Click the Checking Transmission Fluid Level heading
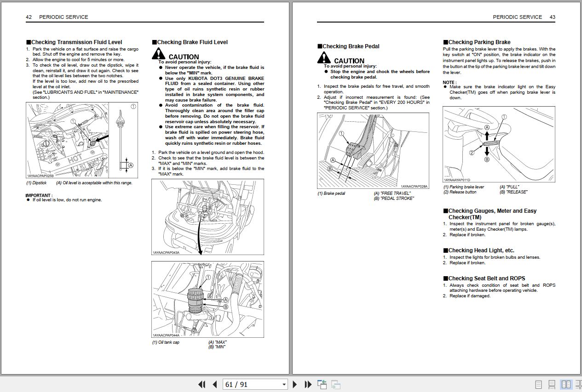Screen dimensions: 582x392 [74, 42]
